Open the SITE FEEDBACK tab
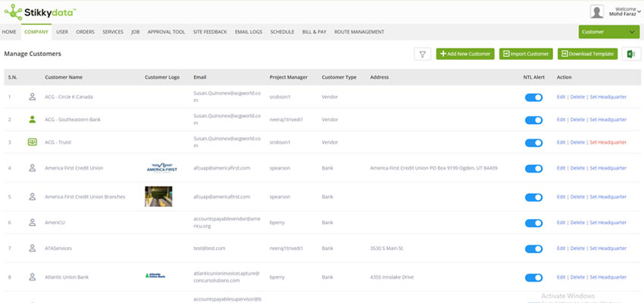 210,32
